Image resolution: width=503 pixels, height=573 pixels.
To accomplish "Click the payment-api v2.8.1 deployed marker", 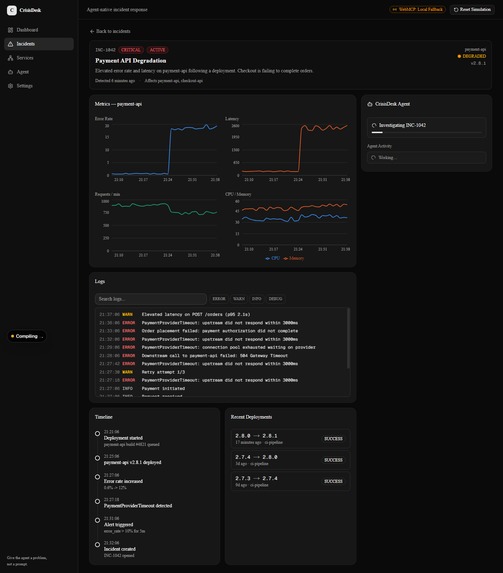I will [97, 458].
